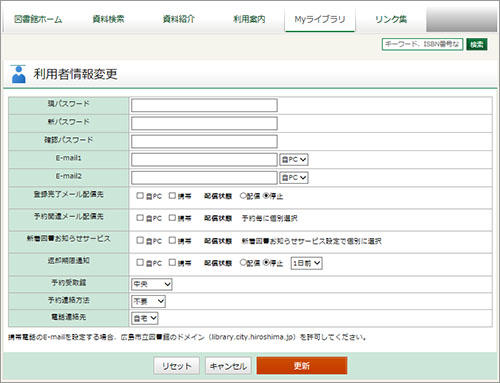Open the 予約受取館 dropdown showing 中央
The image size is (500, 383).
click(152, 284)
